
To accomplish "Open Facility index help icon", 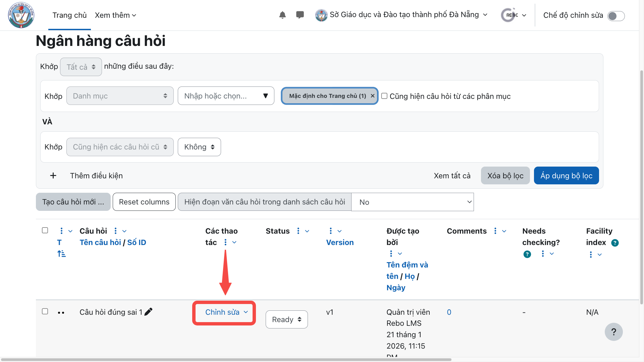I will 615,243.
